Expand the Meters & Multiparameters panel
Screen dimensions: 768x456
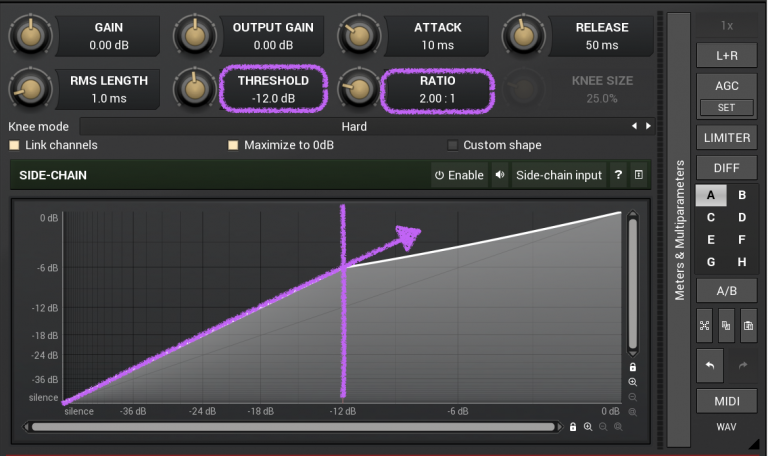tap(679, 230)
